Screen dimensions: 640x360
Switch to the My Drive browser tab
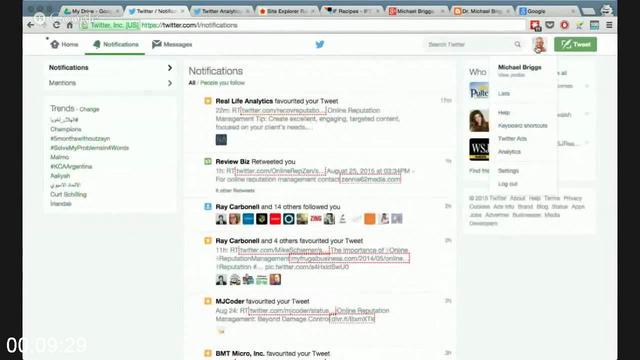pyautogui.click(x=91, y=11)
